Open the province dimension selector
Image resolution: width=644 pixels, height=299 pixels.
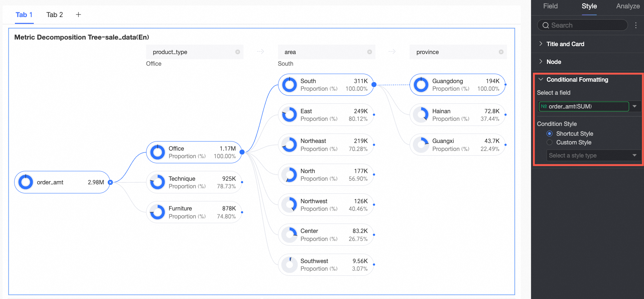coord(458,52)
